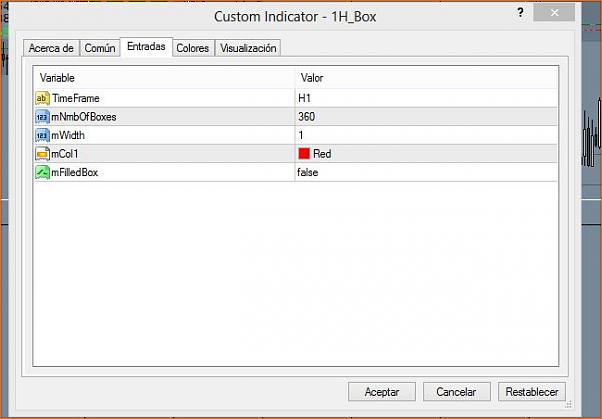Viewport: 602px width, 419px height.
Task: Click the Restablecer button
Action: pos(532,392)
